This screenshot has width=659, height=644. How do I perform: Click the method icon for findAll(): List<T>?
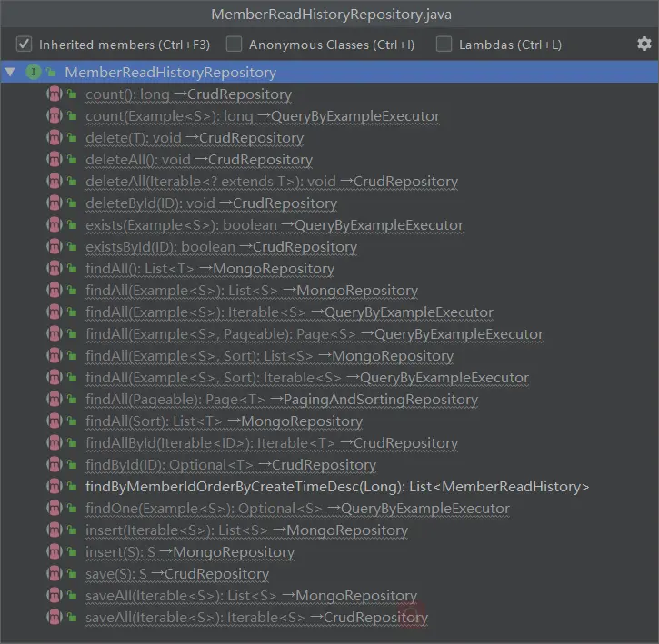(55, 269)
